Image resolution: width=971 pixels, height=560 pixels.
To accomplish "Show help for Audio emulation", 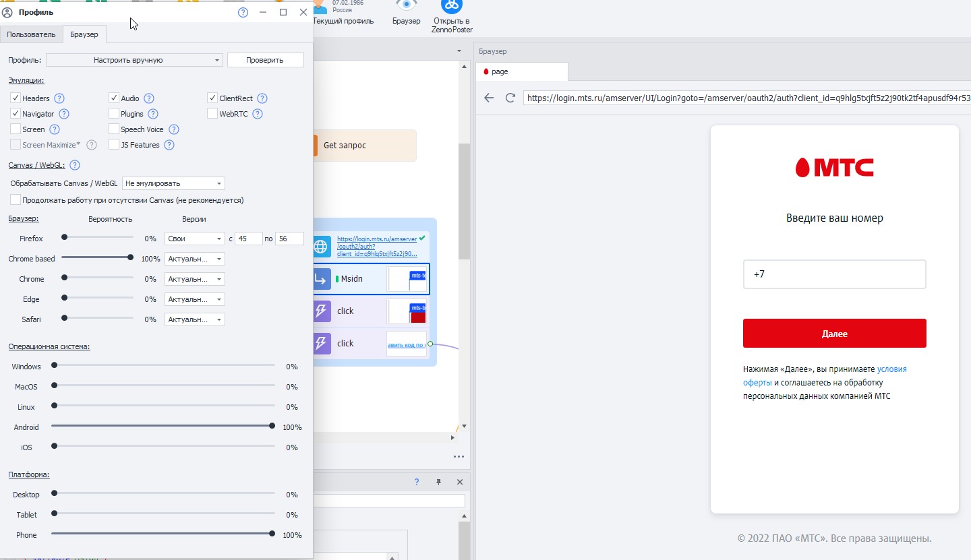I will pyautogui.click(x=149, y=98).
